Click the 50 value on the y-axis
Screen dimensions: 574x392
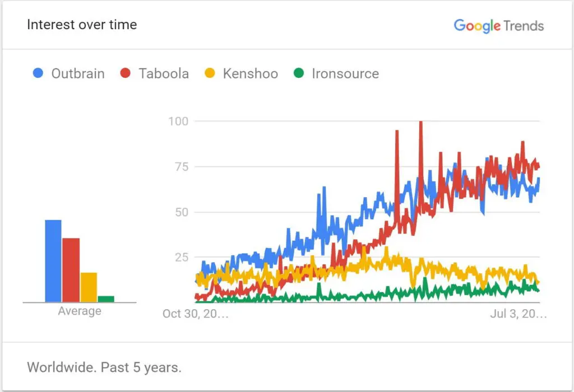click(x=182, y=212)
